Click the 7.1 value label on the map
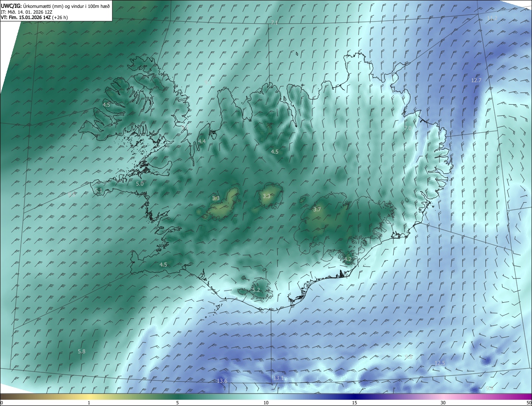 [274, 23]
